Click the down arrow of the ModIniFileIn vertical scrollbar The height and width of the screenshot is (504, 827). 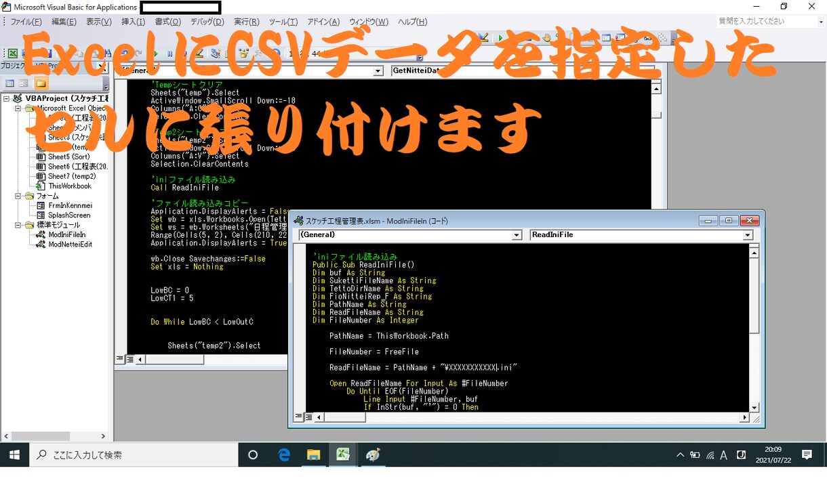754,407
